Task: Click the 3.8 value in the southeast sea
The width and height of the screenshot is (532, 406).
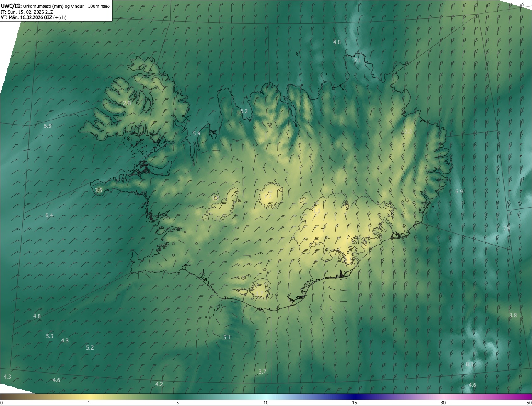Action: click(x=513, y=315)
